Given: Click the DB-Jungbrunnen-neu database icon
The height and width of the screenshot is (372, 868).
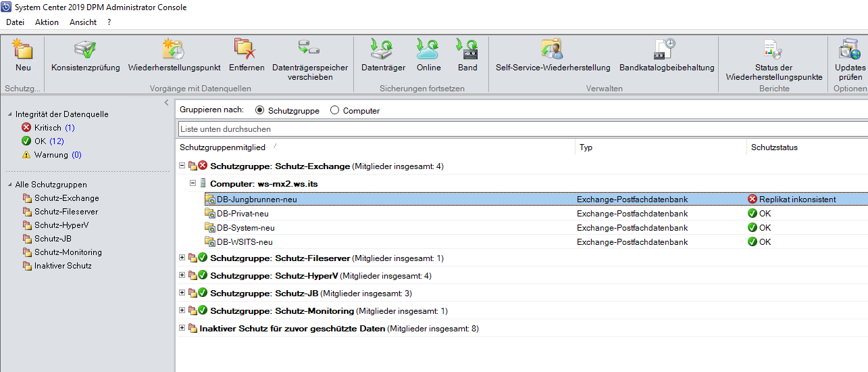Looking at the screenshot, I should [210, 200].
